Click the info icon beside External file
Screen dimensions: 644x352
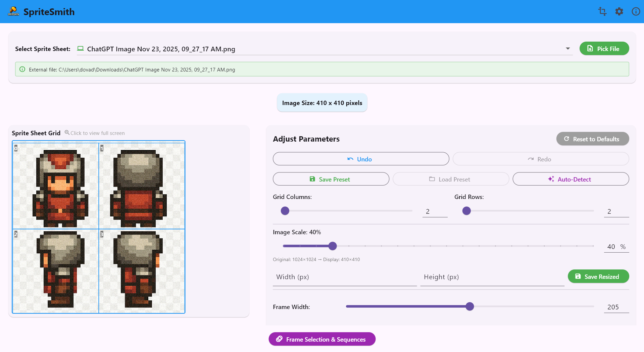click(x=22, y=69)
